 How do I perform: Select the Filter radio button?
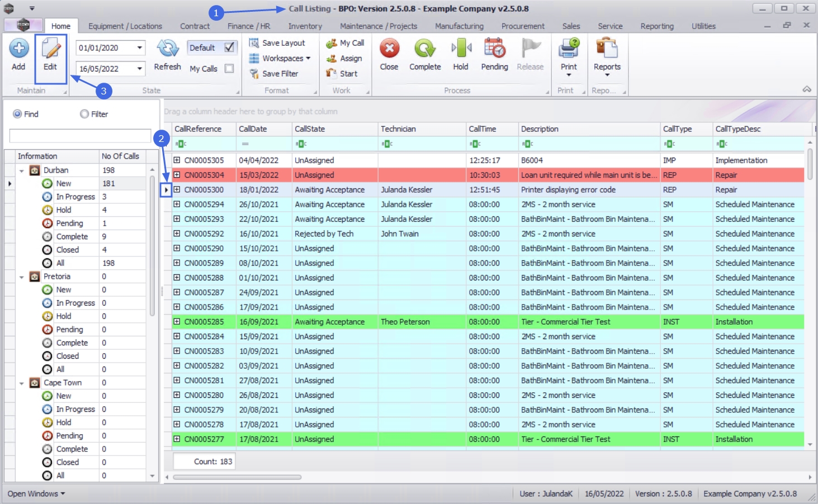84,114
